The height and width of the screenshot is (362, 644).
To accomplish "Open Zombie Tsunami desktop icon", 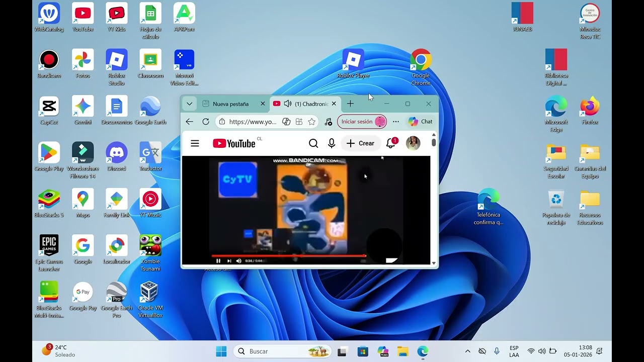I will click(x=150, y=253).
